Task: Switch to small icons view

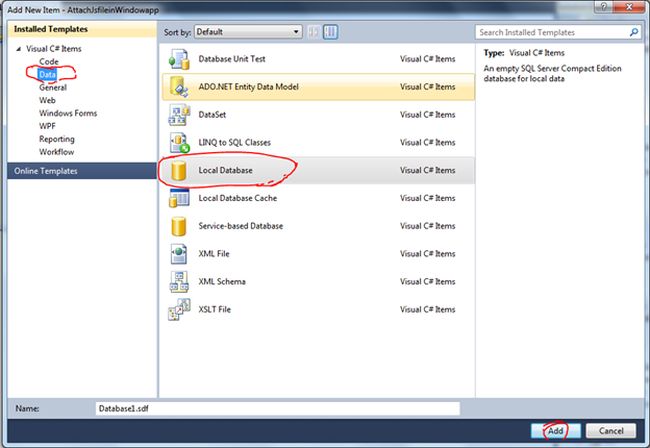Action: point(313,32)
